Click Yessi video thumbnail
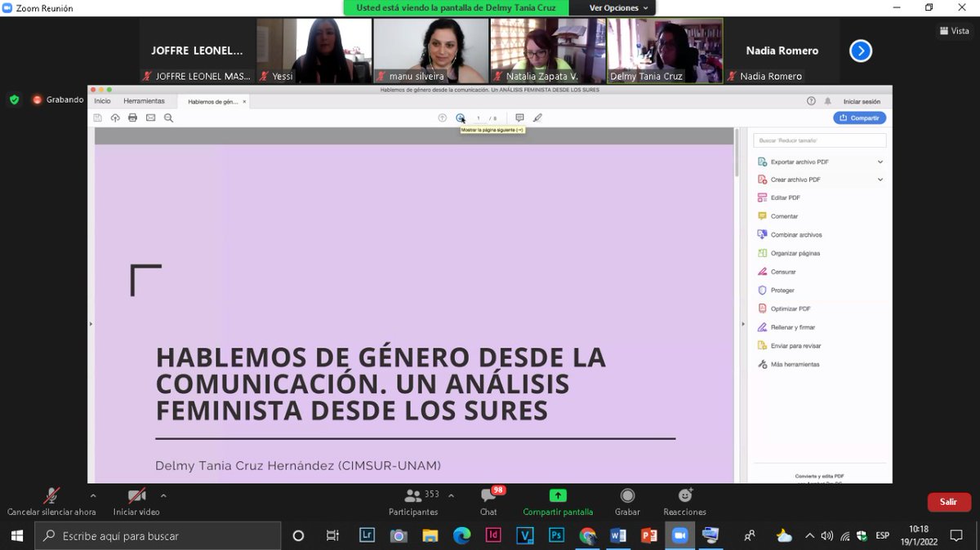The height and width of the screenshot is (550, 980). click(x=314, y=51)
